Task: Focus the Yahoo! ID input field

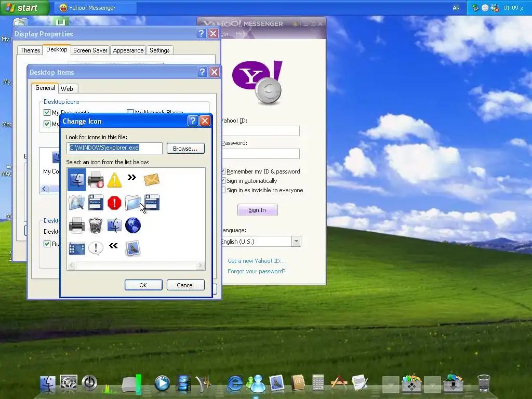Action: (x=261, y=131)
